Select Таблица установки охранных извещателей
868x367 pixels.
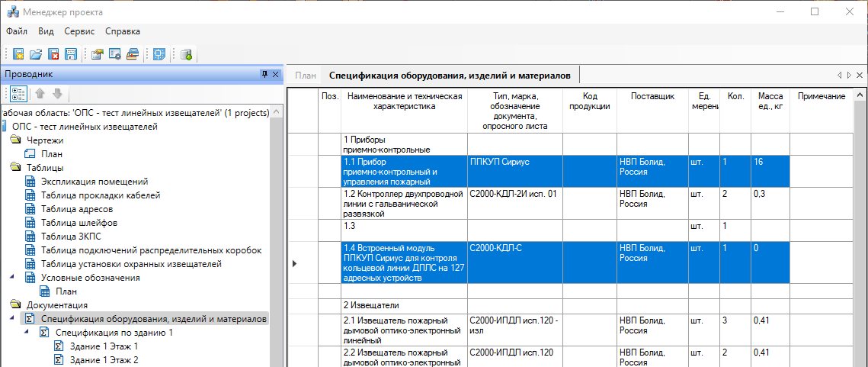pos(131,264)
